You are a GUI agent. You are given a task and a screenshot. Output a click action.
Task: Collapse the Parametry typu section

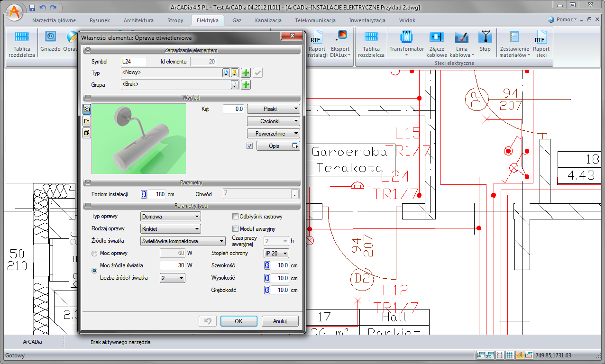(87, 206)
